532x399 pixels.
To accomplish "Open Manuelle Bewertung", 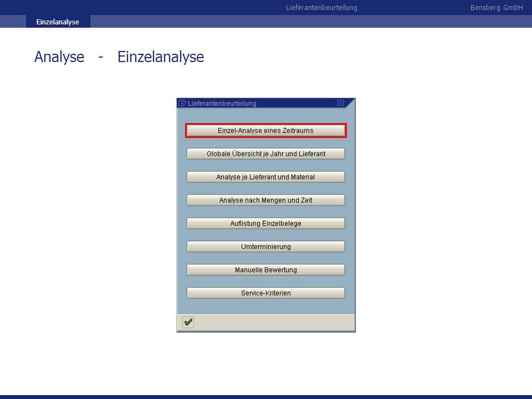I will point(265,270).
